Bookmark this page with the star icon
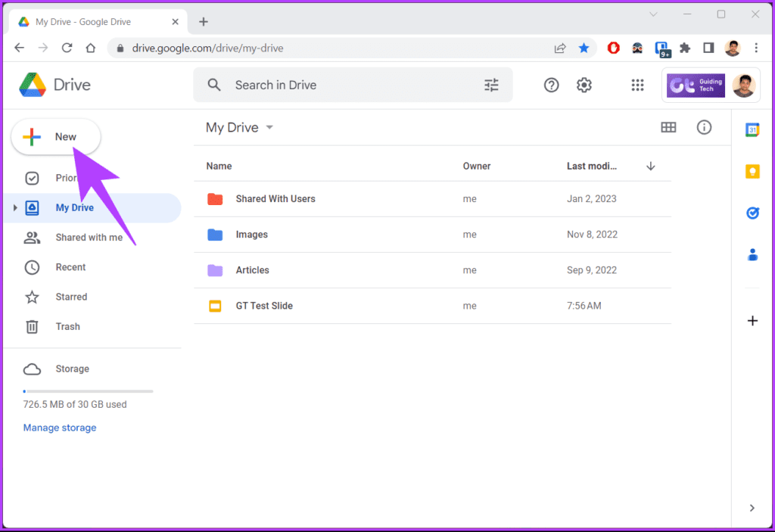Screen dimensions: 775x532 coord(584,48)
